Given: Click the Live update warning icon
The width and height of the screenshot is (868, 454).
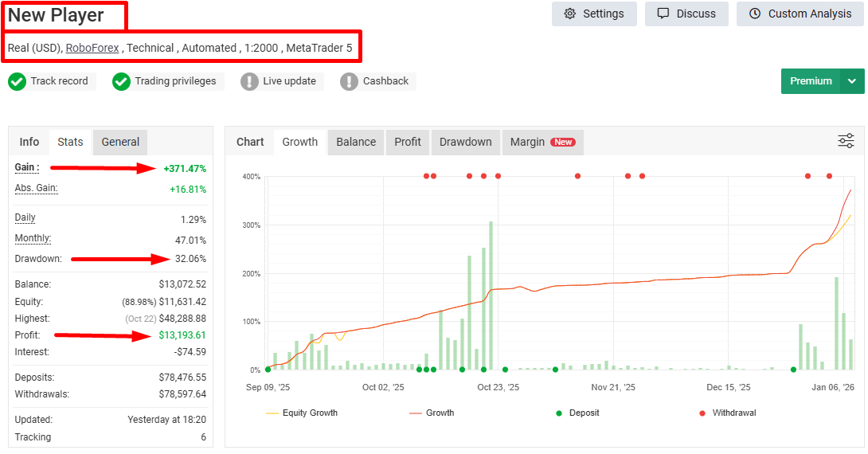Looking at the screenshot, I should pos(250,81).
